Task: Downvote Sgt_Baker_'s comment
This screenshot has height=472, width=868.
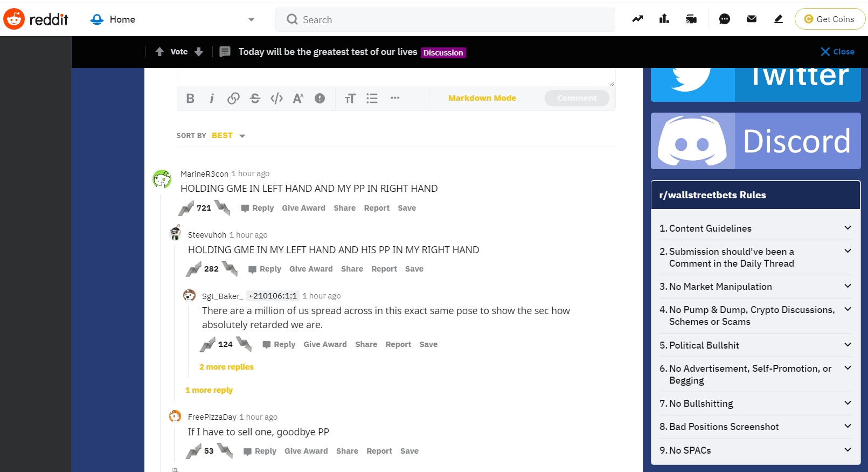Action: (244, 344)
